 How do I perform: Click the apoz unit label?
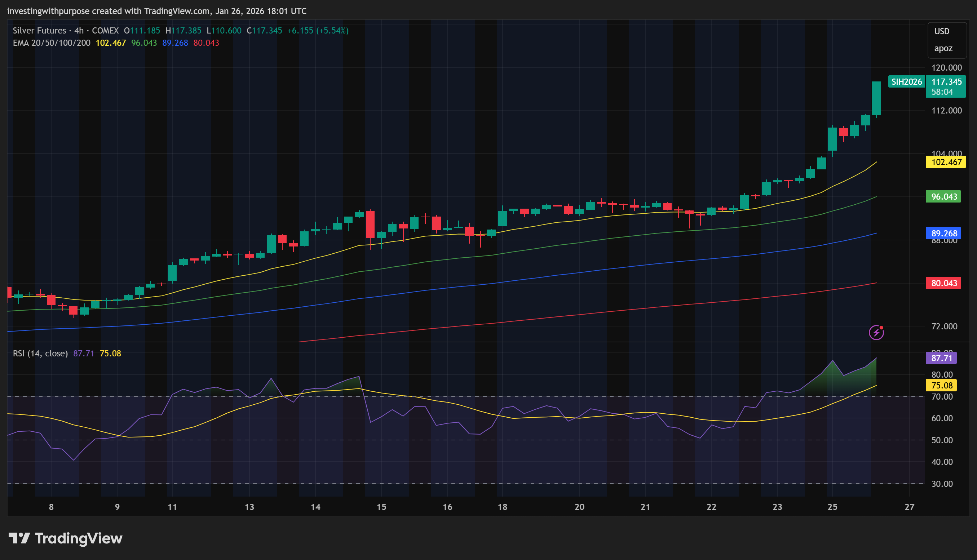[x=943, y=48]
